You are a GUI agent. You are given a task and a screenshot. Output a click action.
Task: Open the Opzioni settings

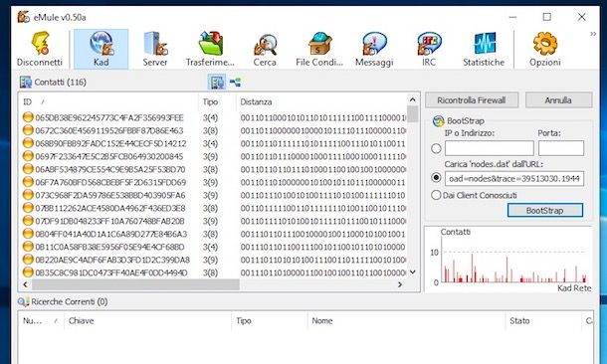[545, 49]
